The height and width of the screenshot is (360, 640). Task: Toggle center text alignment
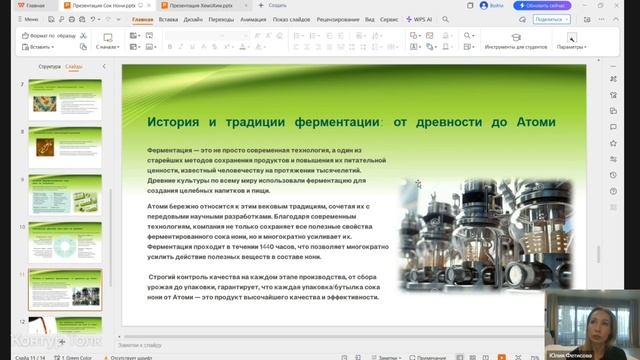pyautogui.click(x=307, y=47)
